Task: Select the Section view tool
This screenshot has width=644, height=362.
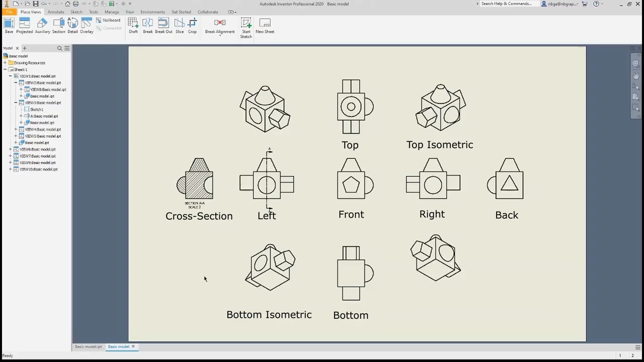Action: (59, 26)
